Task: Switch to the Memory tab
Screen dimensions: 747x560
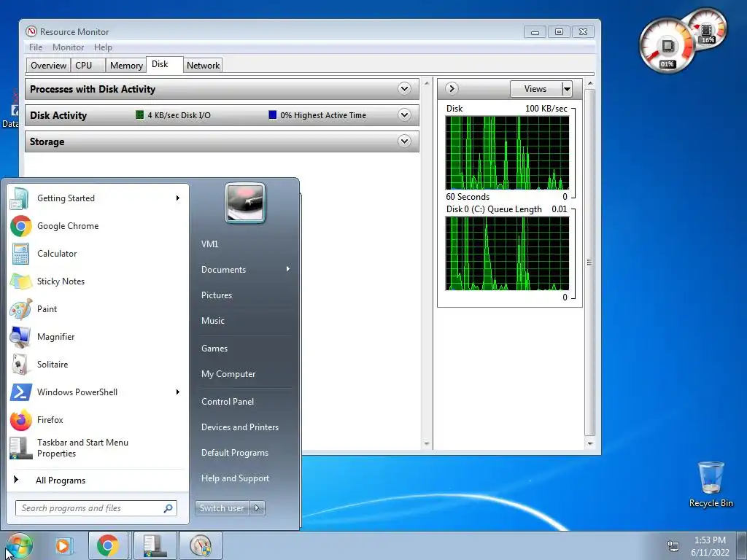Action: (125, 65)
